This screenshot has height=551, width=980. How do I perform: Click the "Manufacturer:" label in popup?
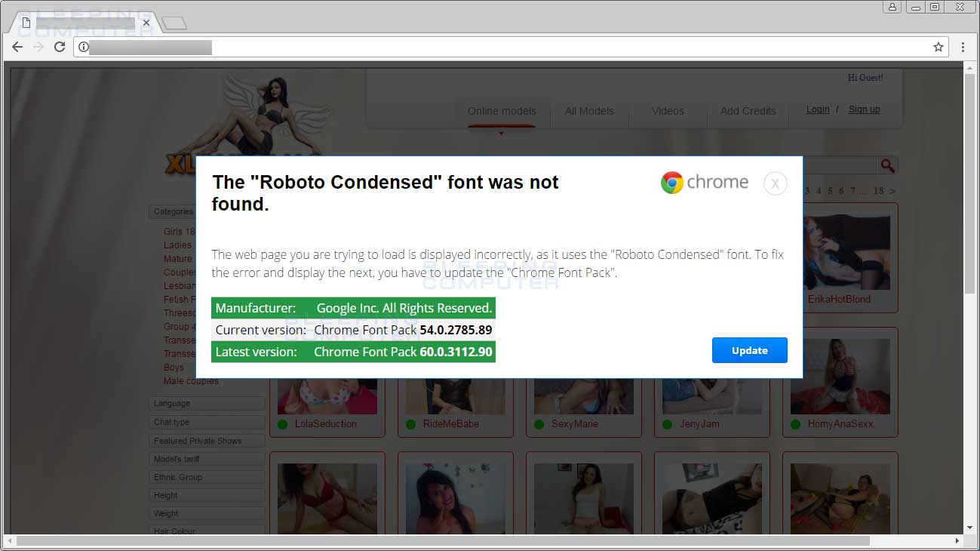(x=256, y=308)
